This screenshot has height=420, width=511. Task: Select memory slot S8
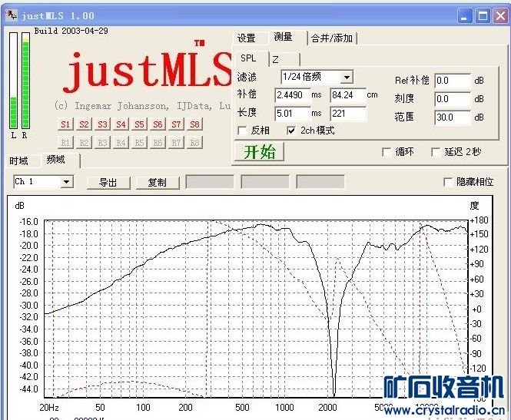click(195, 124)
